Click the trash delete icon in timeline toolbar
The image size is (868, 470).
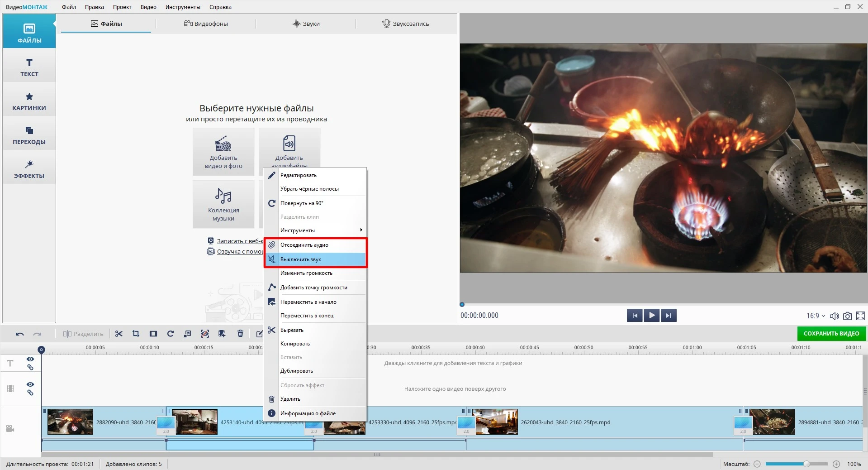240,334
